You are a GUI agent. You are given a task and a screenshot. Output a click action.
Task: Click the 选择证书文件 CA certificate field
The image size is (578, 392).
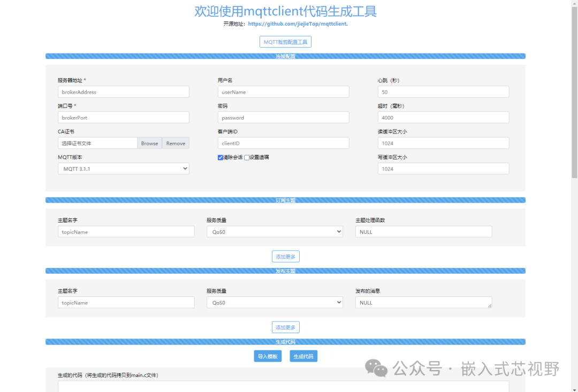98,143
